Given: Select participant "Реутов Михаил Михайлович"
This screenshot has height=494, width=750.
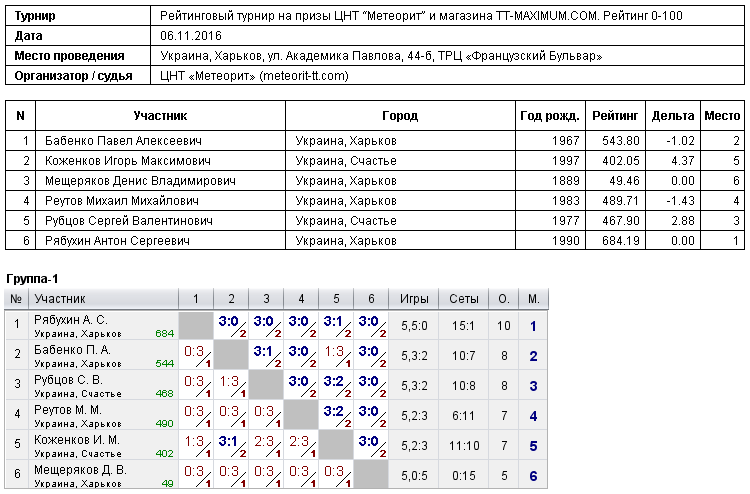Looking at the screenshot, I should click(121, 201).
